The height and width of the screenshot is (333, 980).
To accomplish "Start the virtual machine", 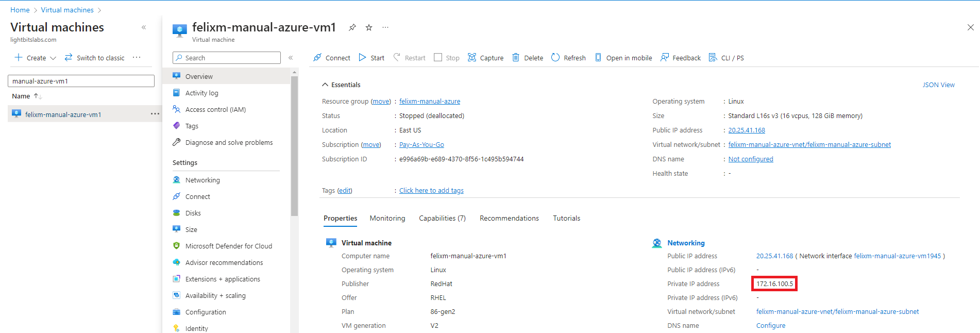I will point(371,58).
